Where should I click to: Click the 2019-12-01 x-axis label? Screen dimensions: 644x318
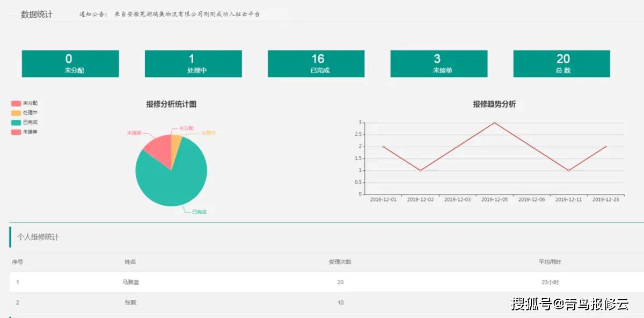pyautogui.click(x=383, y=199)
